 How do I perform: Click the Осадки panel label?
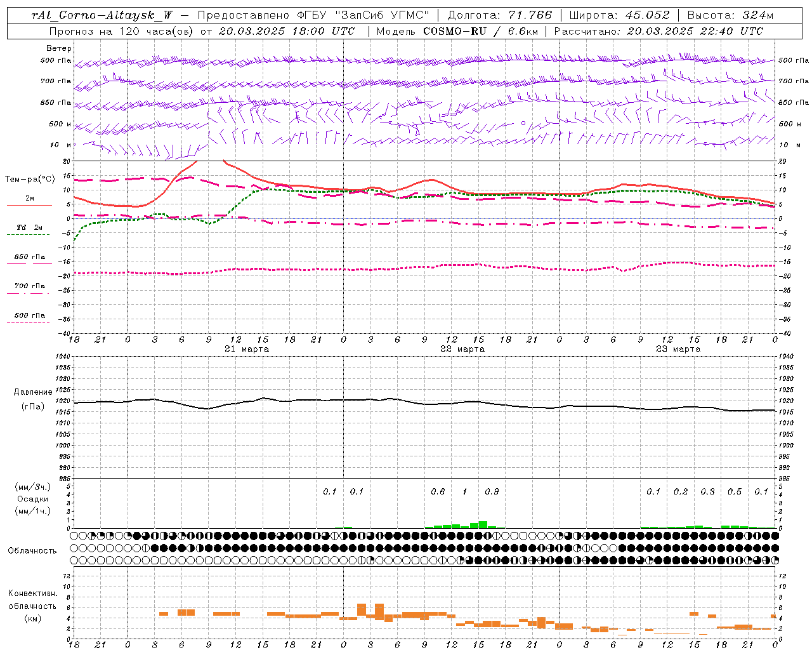coord(33,499)
